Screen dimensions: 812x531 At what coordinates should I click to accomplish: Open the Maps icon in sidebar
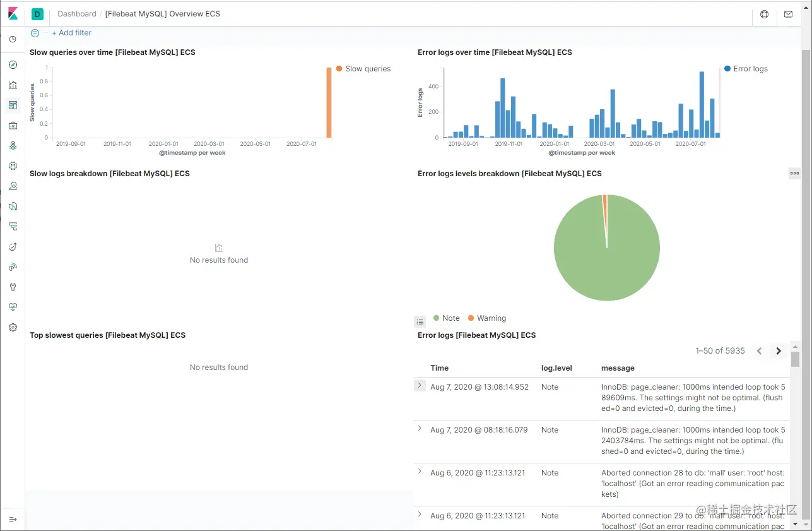(13, 145)
